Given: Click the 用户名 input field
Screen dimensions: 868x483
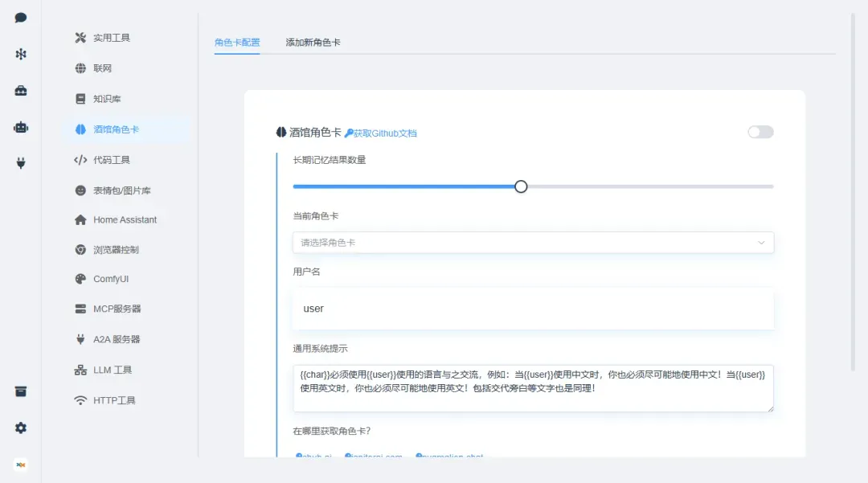Looking at the screenshot, I should 532,309.
